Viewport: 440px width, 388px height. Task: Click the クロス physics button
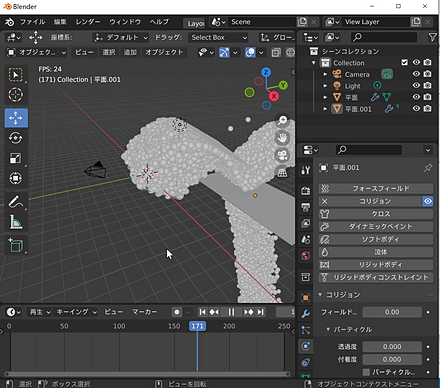pos(376,214)
